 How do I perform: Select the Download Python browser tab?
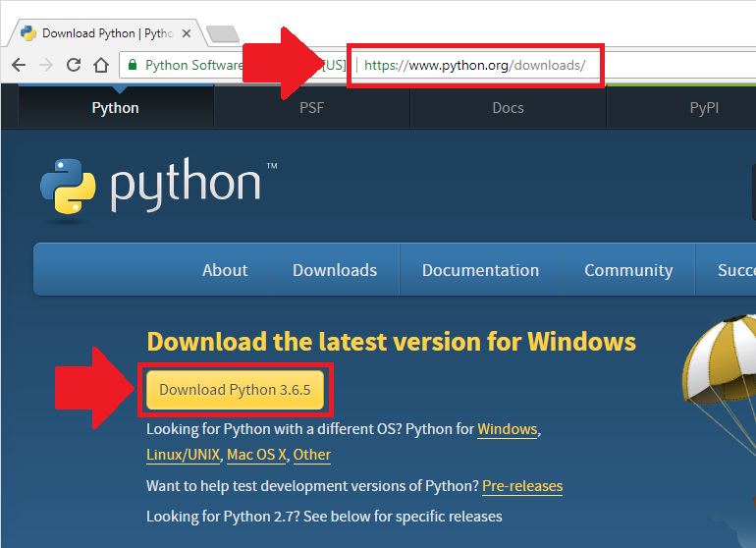[x=106, y=33]
